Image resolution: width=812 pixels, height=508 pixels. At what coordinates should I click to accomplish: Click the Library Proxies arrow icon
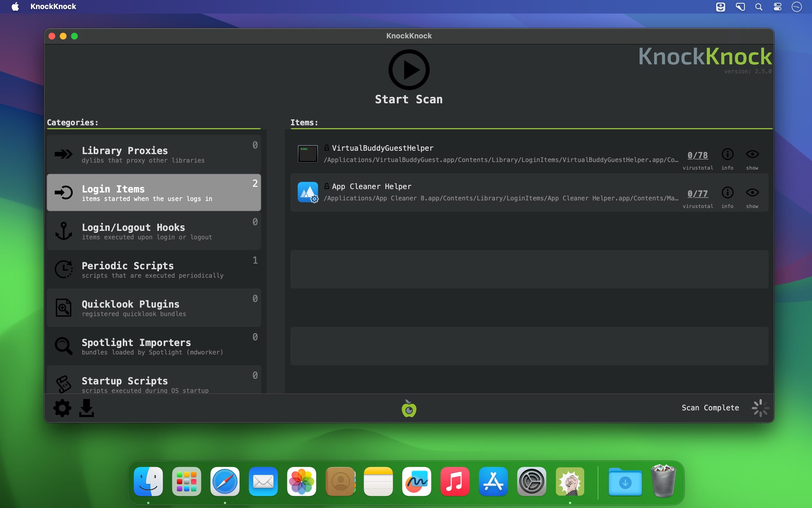63,154
